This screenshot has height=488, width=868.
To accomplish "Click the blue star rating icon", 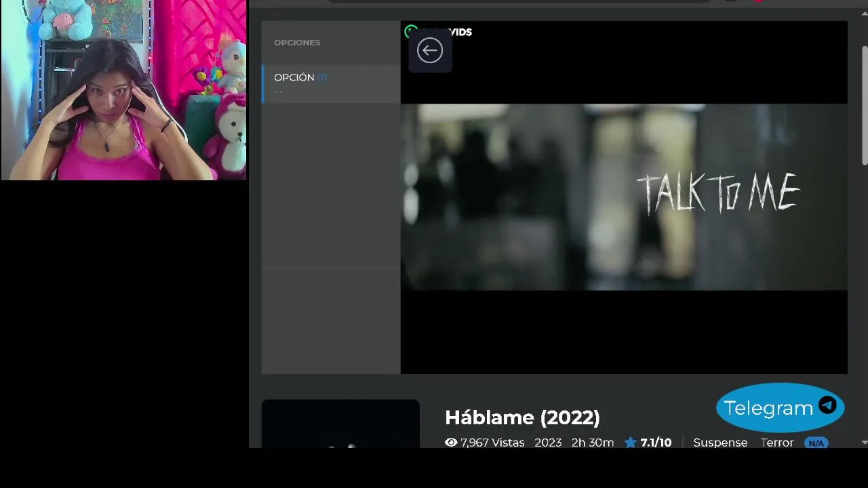I will click(631, 443).
